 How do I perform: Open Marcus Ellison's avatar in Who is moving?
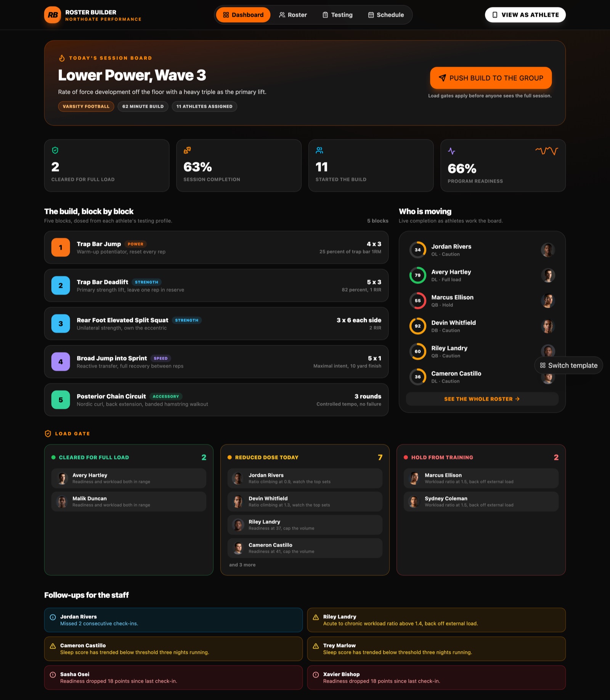pyautogui.click(x=548, y=301)
